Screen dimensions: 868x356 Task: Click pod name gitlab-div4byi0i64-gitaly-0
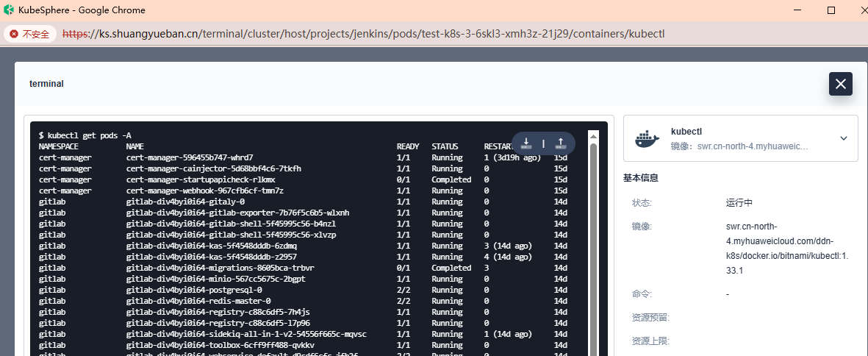coord(185,202)
